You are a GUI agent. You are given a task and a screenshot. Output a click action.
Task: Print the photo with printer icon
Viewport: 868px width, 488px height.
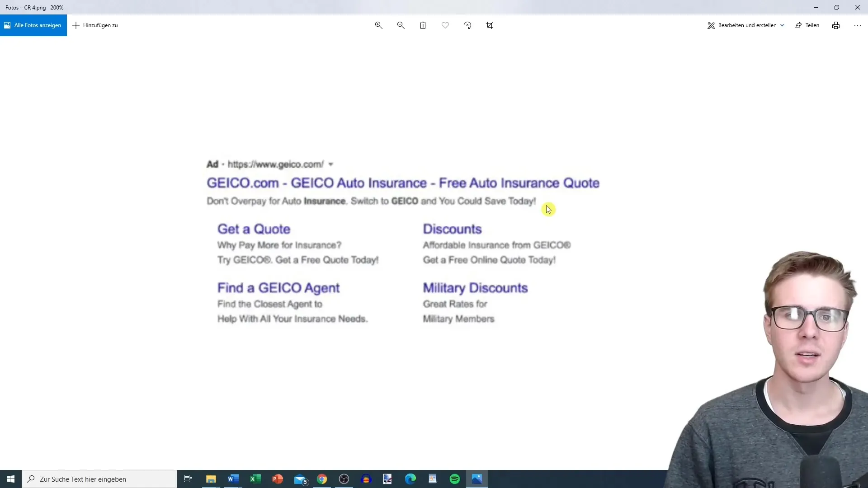click(x=836, y=25)
